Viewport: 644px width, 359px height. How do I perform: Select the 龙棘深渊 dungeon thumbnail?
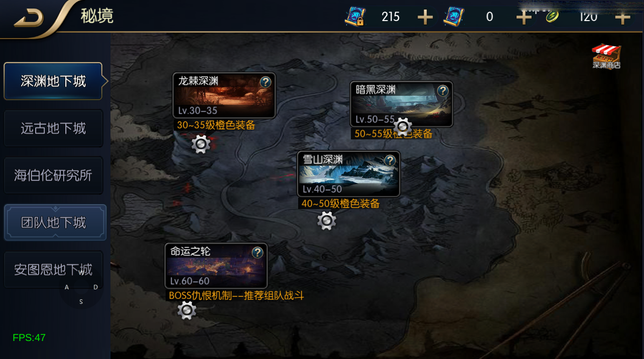coord(224,95)
